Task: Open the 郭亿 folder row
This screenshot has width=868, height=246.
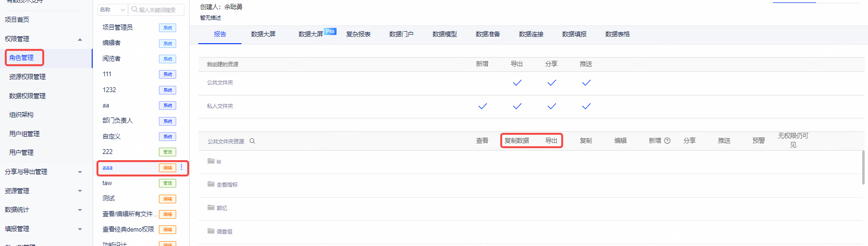Action: [x=530, y=208]
